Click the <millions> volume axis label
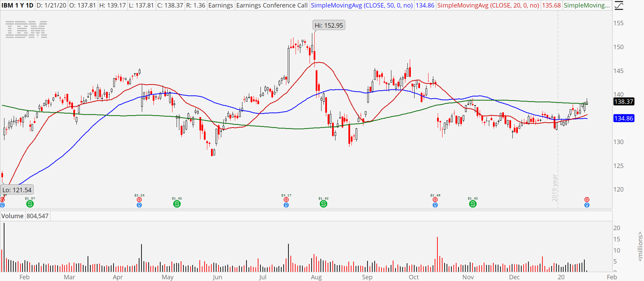Screen dimensions: 644x281 (x=640, y=247)
